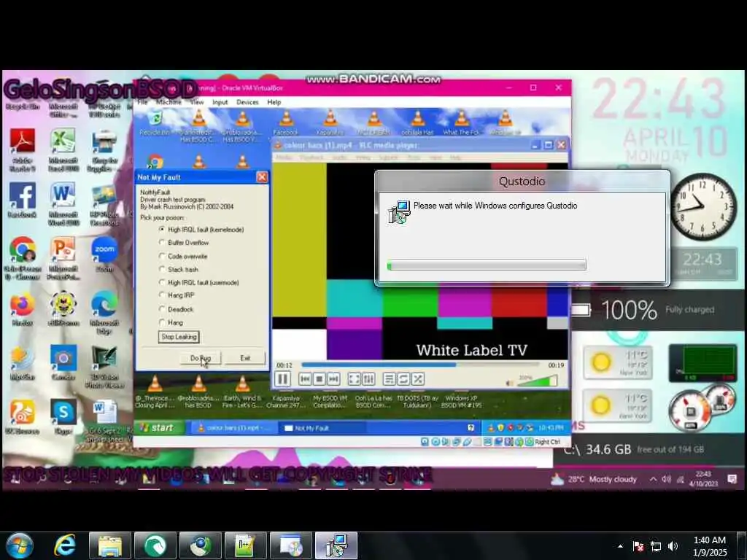
Task: Open VirtualBox File menu
Action: [142, 102]
